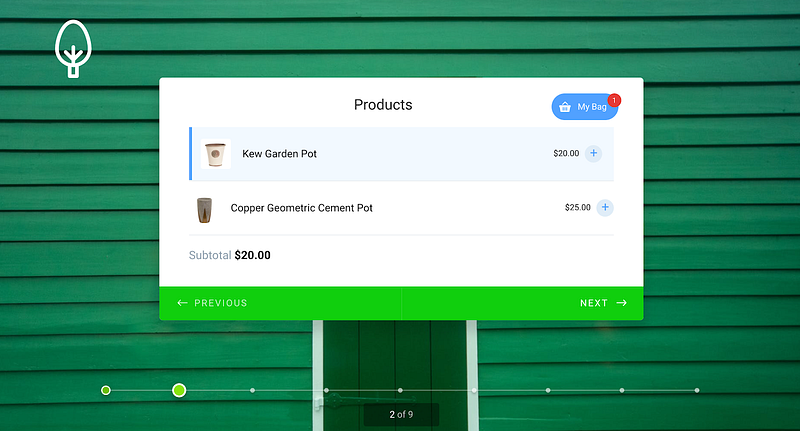Jump to the fifth step dot

click(400, 390)
